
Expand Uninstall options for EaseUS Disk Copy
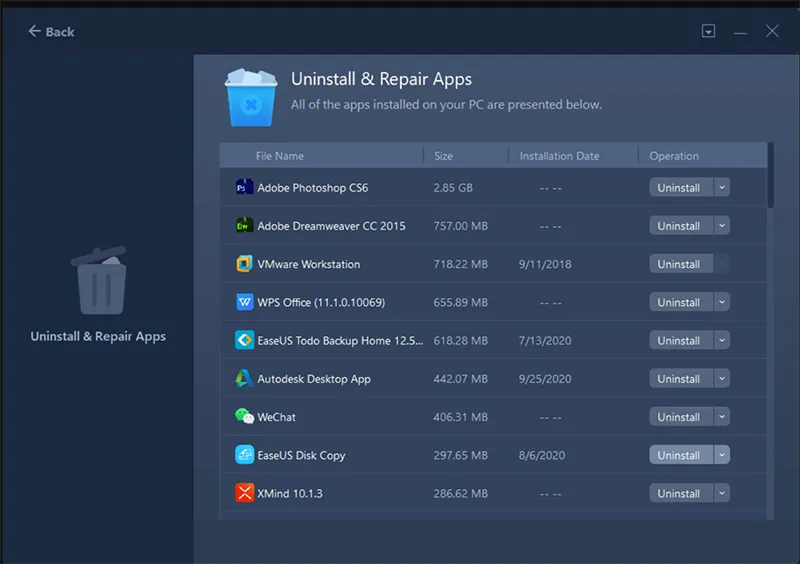pos(722,455)
